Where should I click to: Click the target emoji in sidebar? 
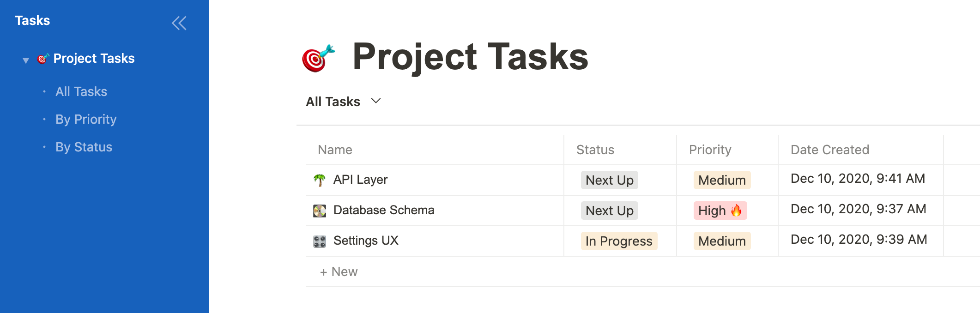[x=43, y=59]
